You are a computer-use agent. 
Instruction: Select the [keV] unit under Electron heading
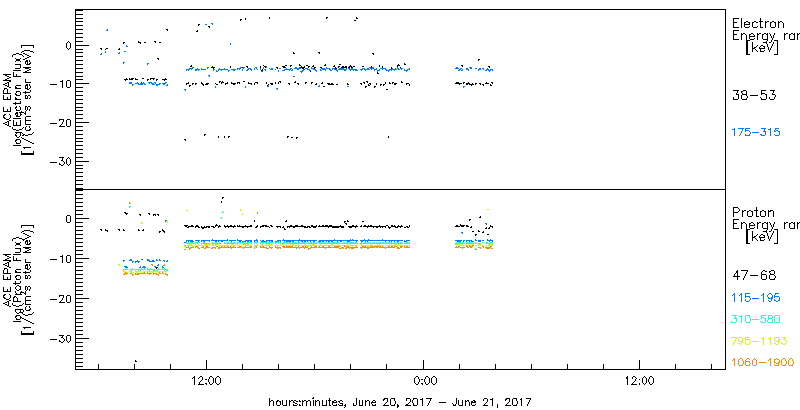pos(762,48)
